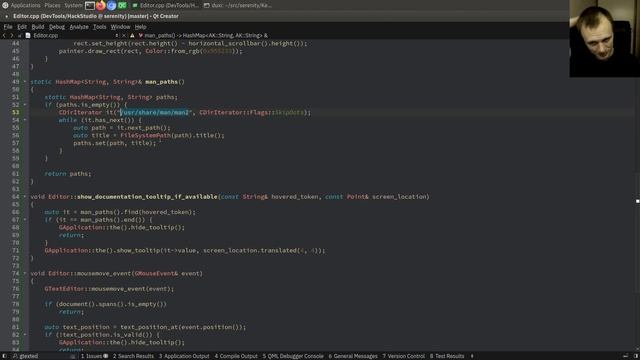The height and width of the screenshot is (360, 640).
Task: Collapse the if block at line 82
Action: point(24,335)
